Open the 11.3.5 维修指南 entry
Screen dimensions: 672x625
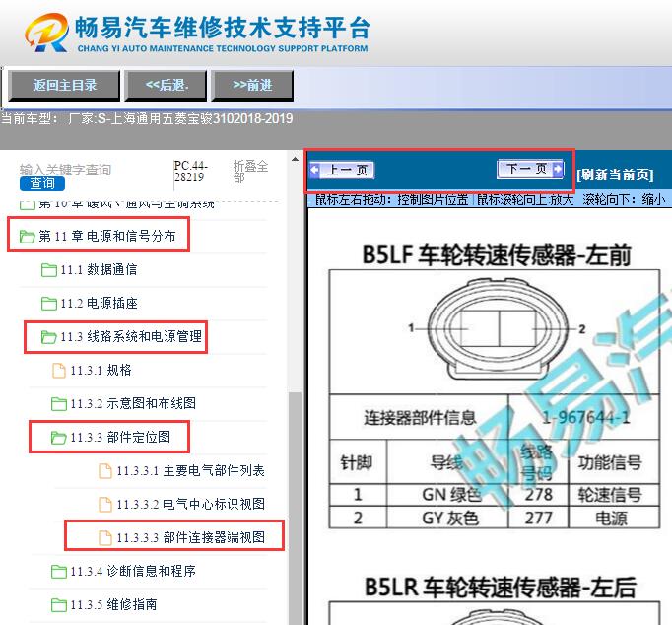tap(113, 605)
